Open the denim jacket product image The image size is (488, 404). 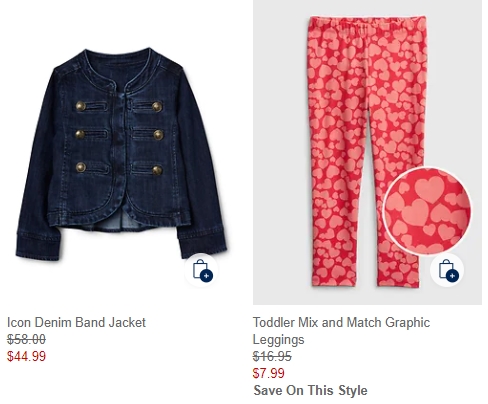[121, 153]
